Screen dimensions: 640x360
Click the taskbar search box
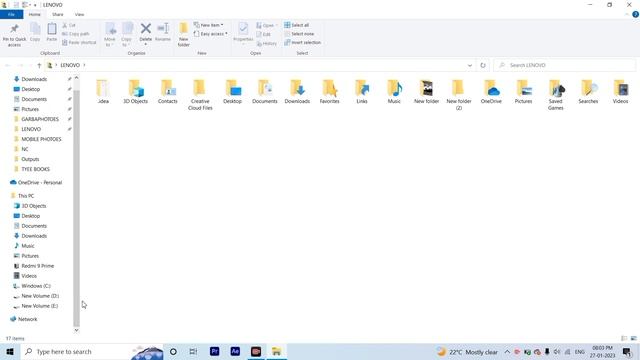pyautogui.click(x=92, y=351)
